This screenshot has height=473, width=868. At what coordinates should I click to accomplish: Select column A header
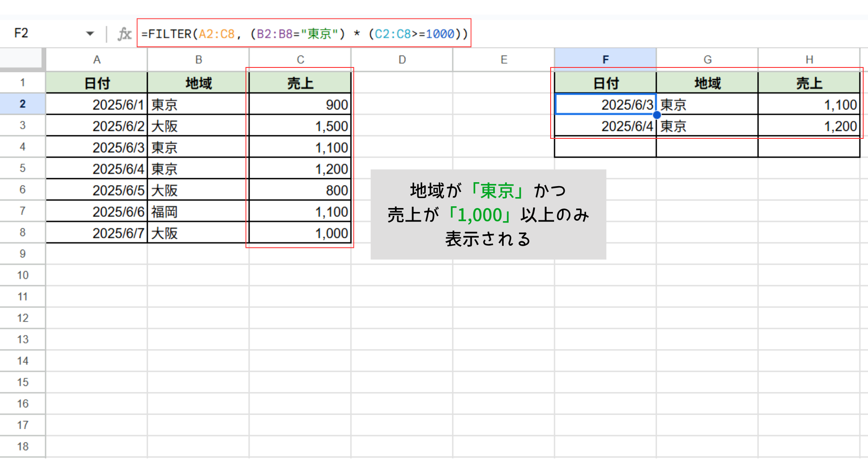tap(97, 60)
